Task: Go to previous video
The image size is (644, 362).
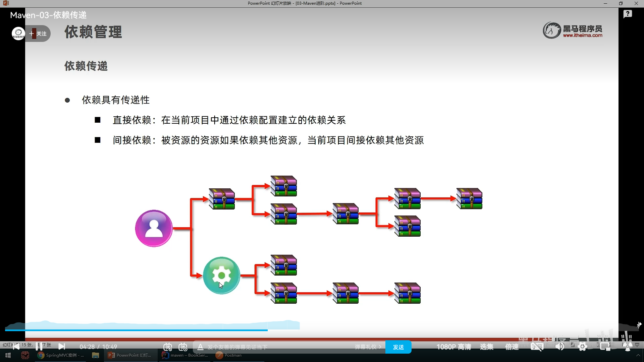Action: 16,347
